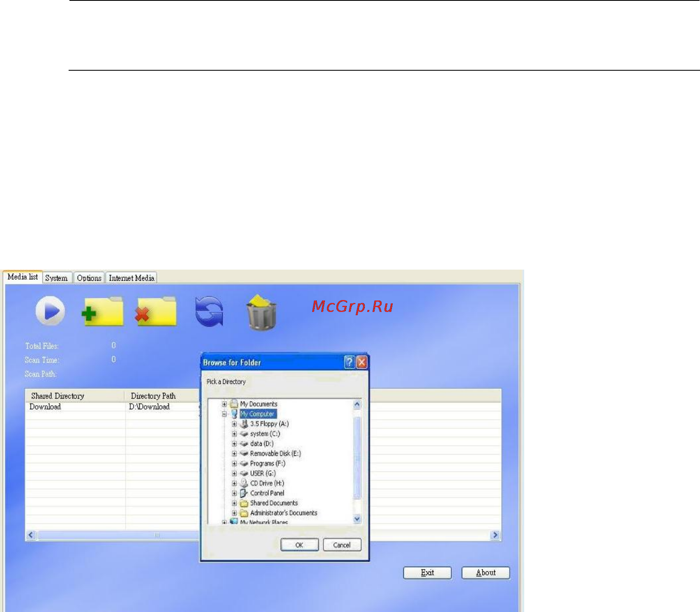
Task: Click the blue refresh arrows icon
Action: (209, 312)
